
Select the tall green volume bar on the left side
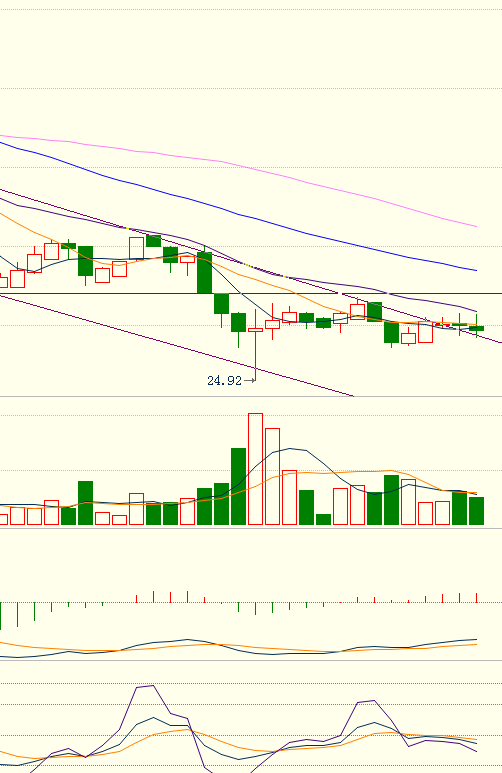[x=85, y=503]
